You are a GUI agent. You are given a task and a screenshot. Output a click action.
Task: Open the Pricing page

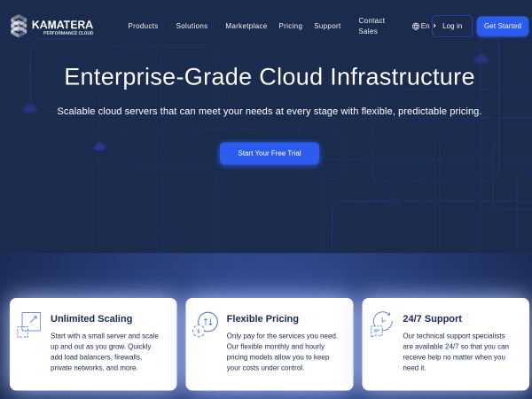291,26
